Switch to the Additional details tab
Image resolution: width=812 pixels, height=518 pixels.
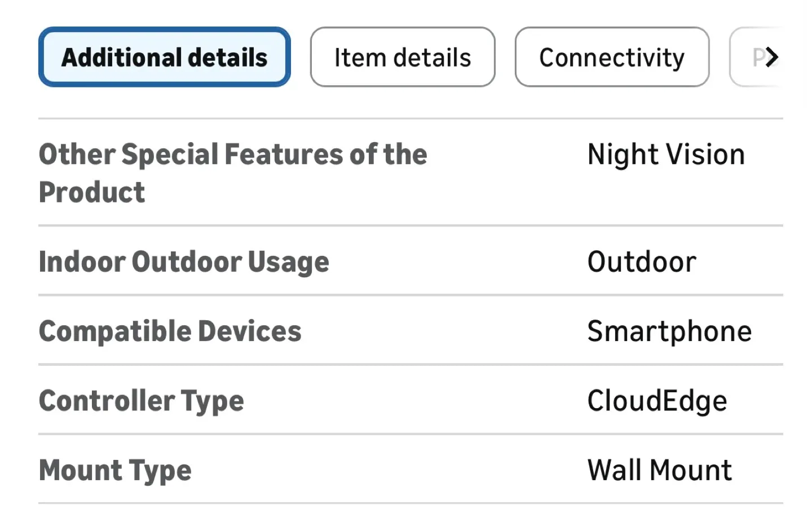click(164, 56)
